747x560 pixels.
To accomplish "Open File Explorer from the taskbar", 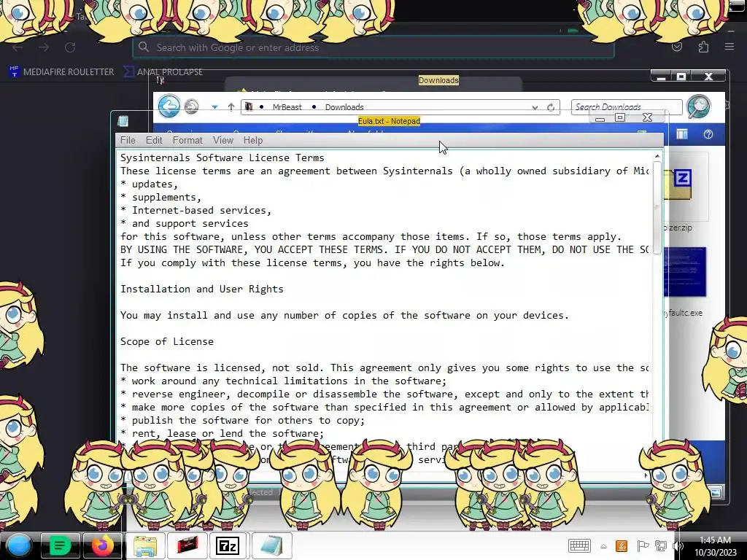I will coord(145,545).
